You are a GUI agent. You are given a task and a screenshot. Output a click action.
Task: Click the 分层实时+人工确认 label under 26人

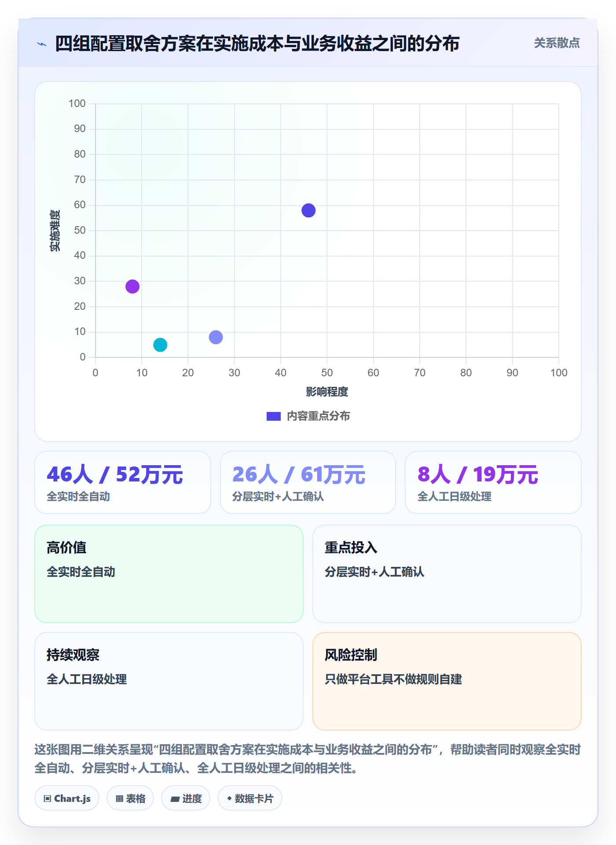pyautogui.click(x=278, y=496)
